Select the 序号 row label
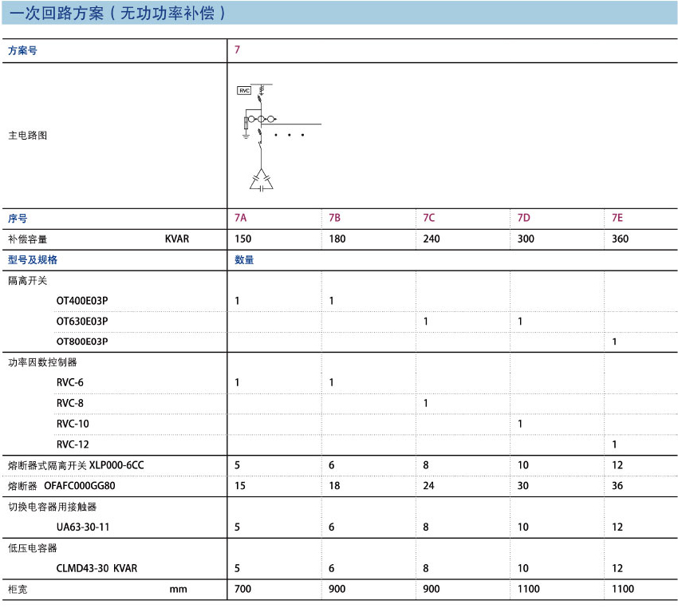Screen dimensions: 678x616 click(x=18, y=219)
